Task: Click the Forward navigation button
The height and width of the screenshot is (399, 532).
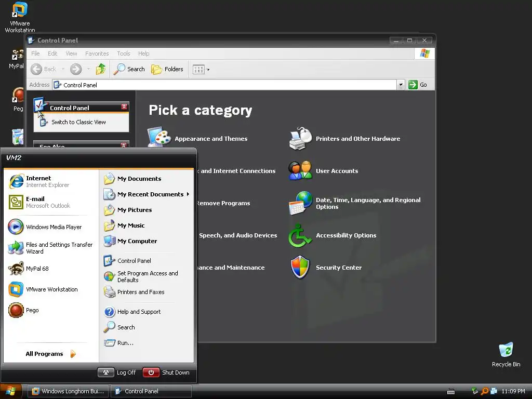Action: tap(76, 69)
